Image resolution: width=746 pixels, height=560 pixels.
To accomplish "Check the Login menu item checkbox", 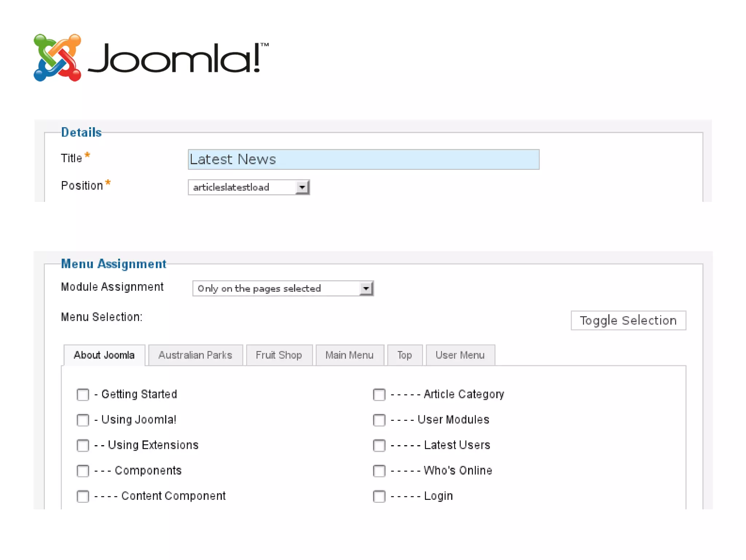I will (x=379, y=496).
